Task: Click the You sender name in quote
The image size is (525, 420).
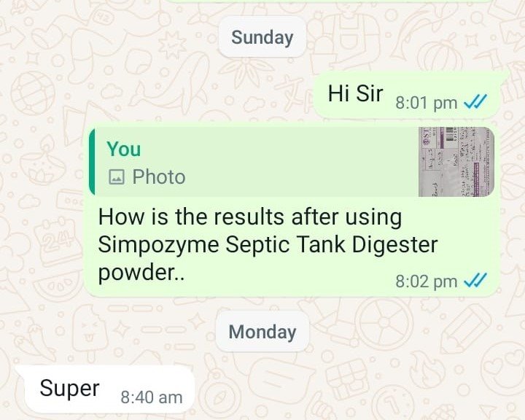Action: 123,149
